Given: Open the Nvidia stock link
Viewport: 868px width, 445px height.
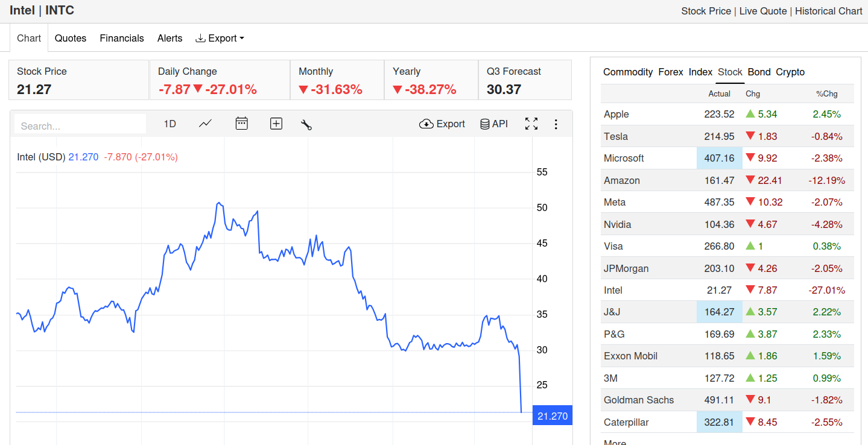Looking at the screenshot, I should (618, 224).
